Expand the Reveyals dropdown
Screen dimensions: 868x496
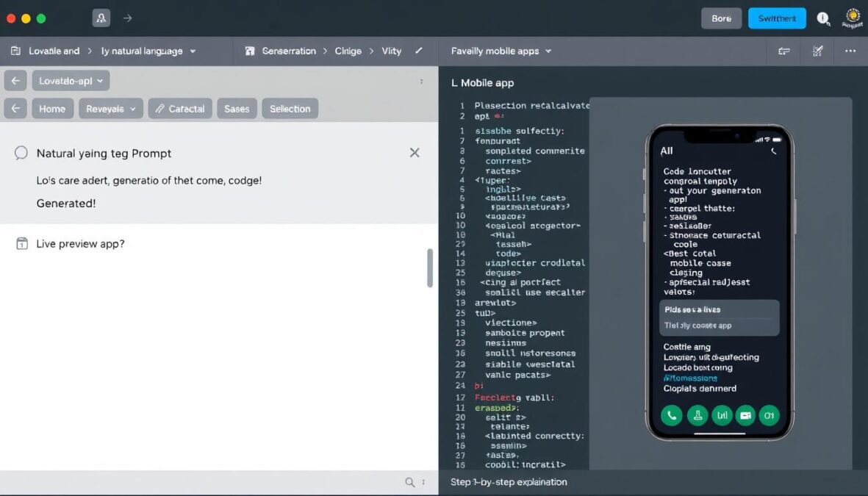pos(110,108)
